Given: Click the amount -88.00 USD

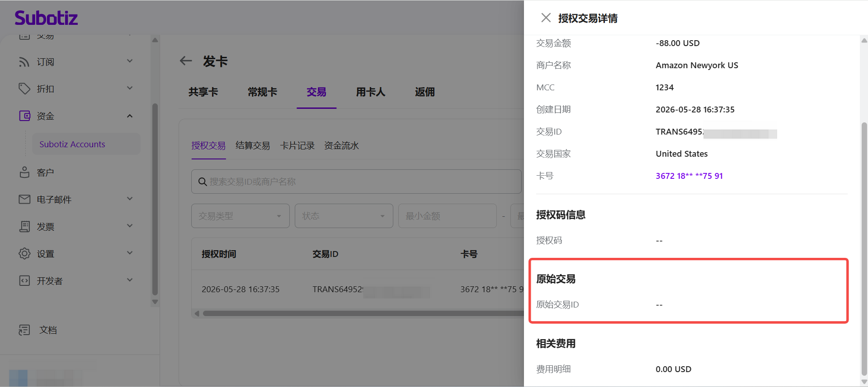Looking at the screenshot, I should [x=677, y=43].
